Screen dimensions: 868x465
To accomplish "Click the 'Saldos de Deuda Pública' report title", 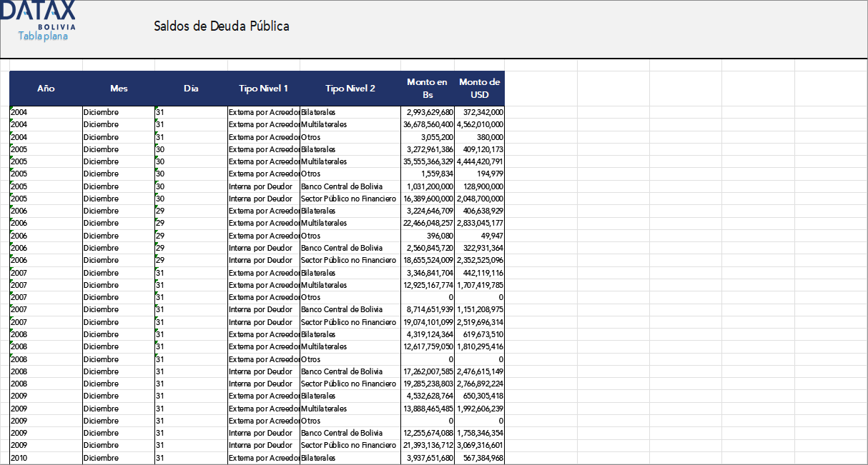I will tap(222, 26).
